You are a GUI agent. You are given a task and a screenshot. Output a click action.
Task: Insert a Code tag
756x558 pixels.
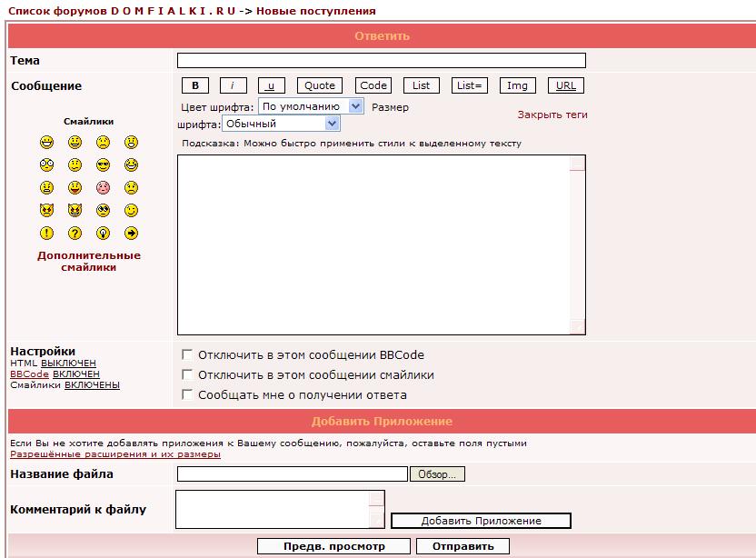click(373, 85)
